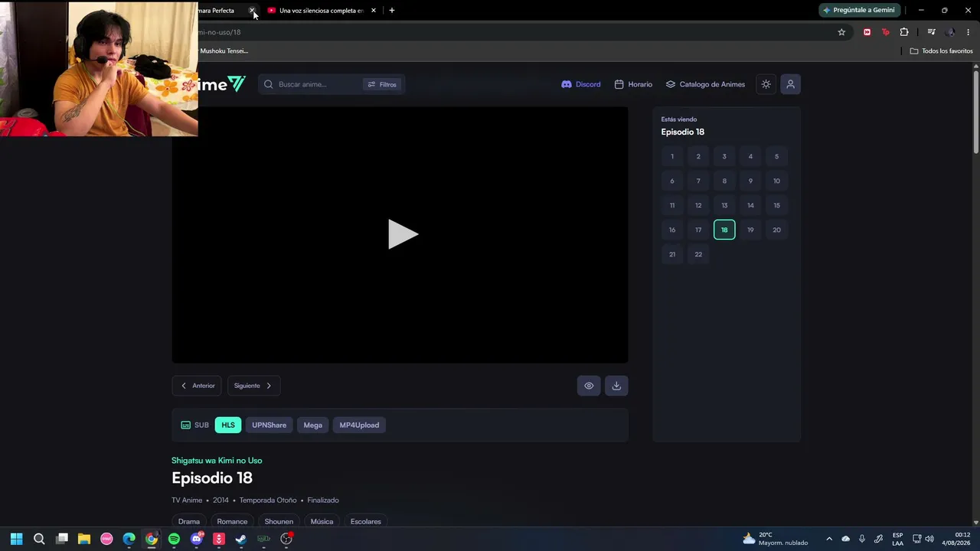Open the media controls icon
This screenshot has height=551, width=980.
click(x=931, y=32)
